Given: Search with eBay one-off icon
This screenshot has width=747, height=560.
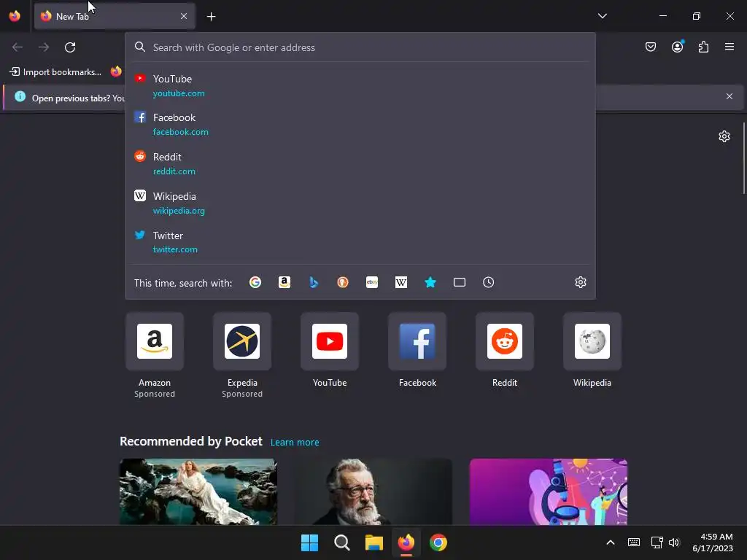Looking at the screenshot, I should [x=372, y=282].
